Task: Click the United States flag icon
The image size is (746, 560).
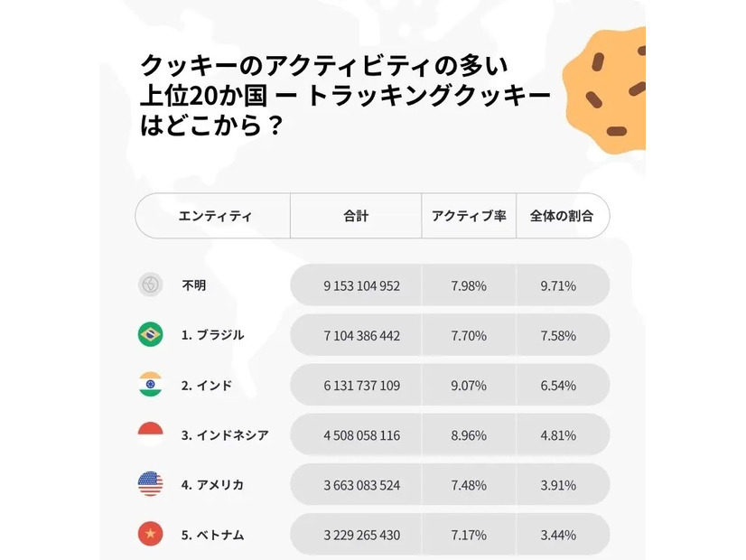Action: pos(151,484)
